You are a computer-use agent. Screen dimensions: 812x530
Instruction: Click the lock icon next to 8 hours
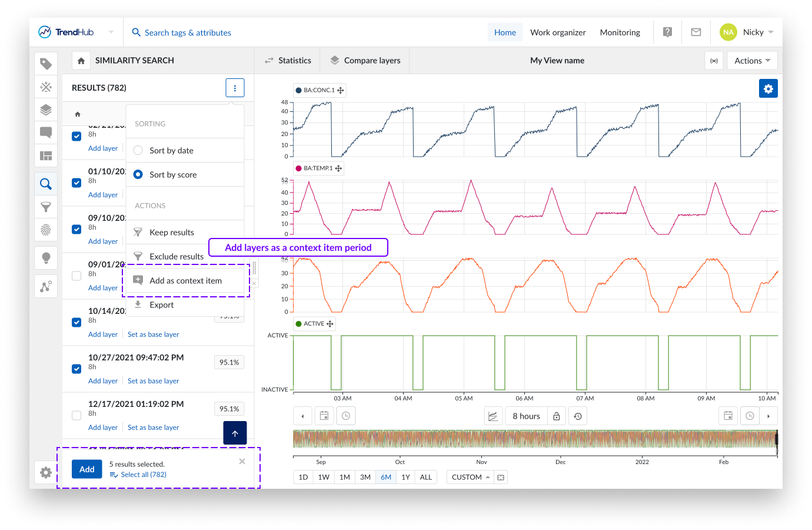pyautogui.click(x=556, y=416)
